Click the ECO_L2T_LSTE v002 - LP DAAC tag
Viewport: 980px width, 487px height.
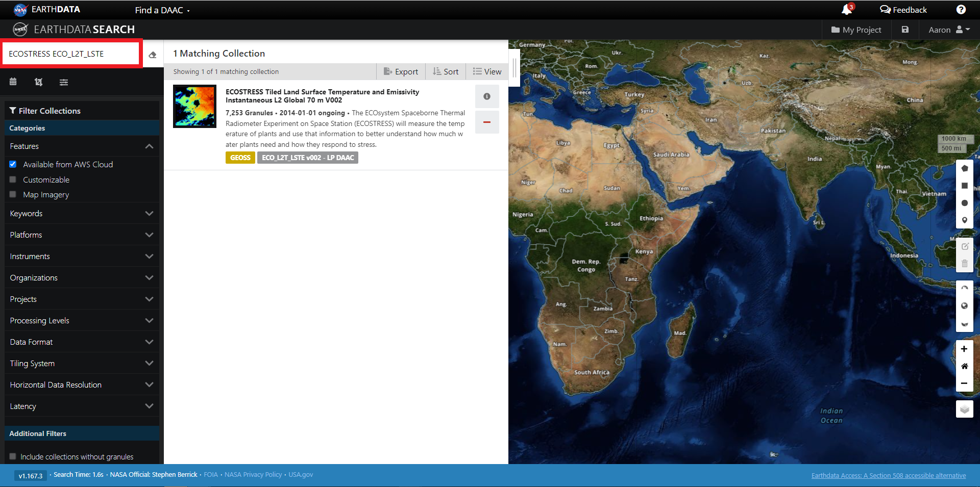308,158
